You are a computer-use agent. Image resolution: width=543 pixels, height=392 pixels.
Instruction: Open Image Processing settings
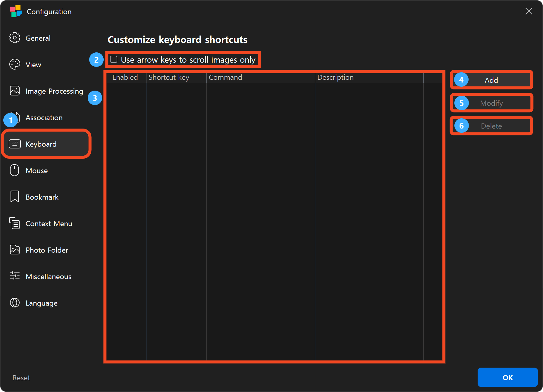coord(45,91)
